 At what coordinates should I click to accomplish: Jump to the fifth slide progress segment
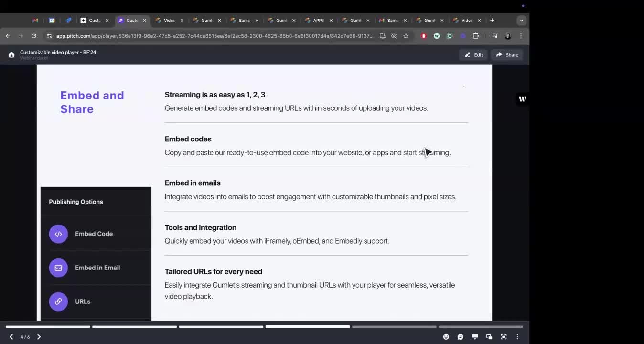click(394, 327)
